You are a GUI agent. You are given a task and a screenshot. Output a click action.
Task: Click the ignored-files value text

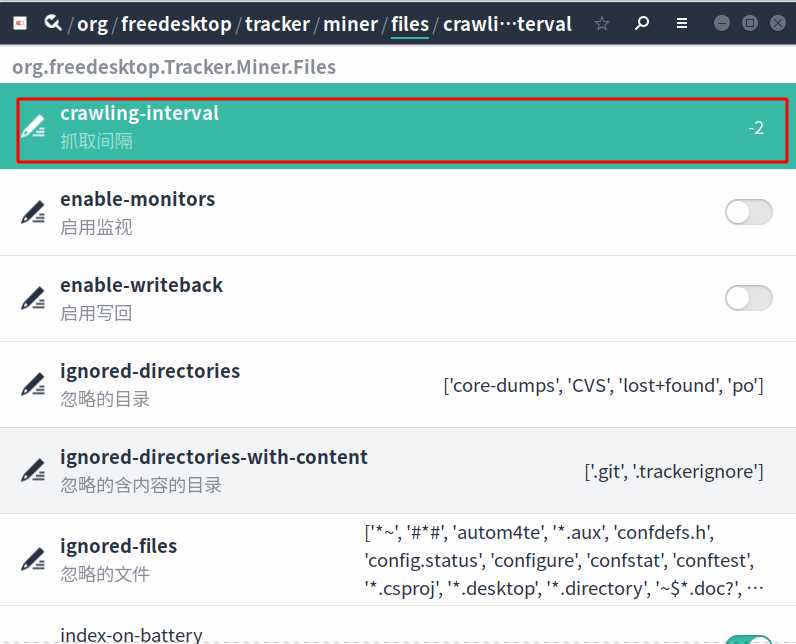[565, 560]
